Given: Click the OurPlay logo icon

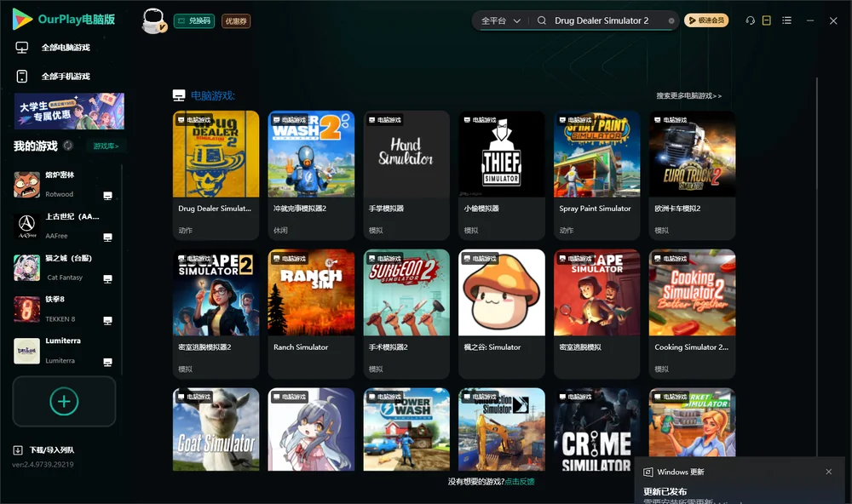Looking at the screenshot, I should coord(22,20).
